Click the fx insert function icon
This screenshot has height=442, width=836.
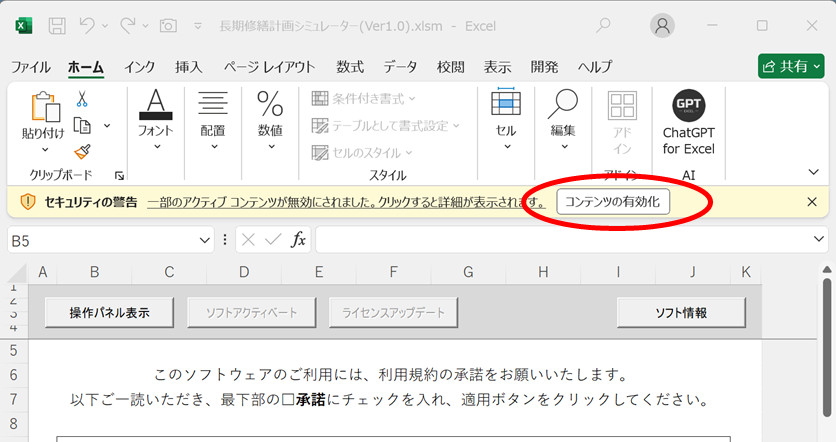tap(298, 240)
